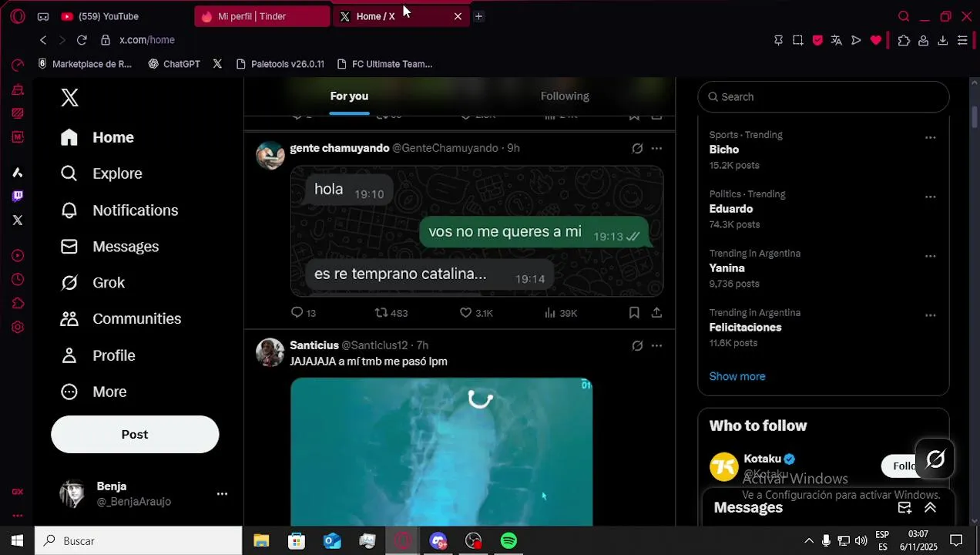Open the Bicho trending topic
This screenshot has height=555, width=980.
724,150
